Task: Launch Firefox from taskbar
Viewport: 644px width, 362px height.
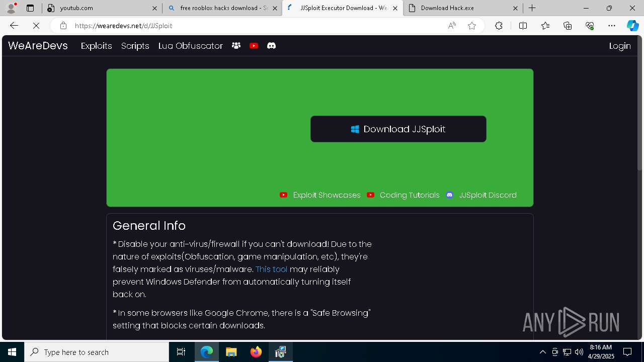Action: pyautogui.click(x=256, y=352)
